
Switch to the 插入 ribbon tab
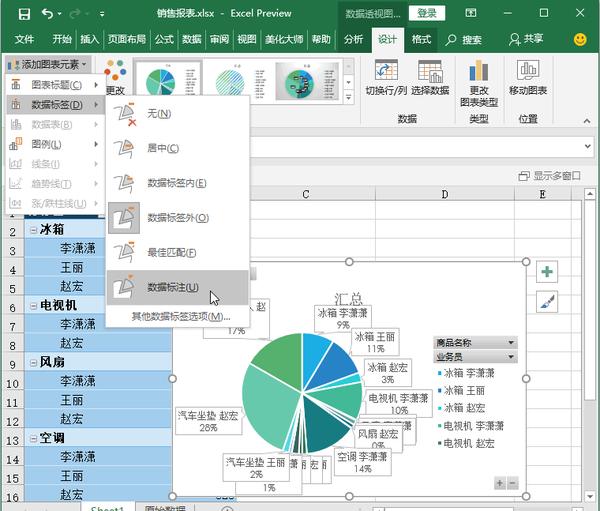pos(90,39)
